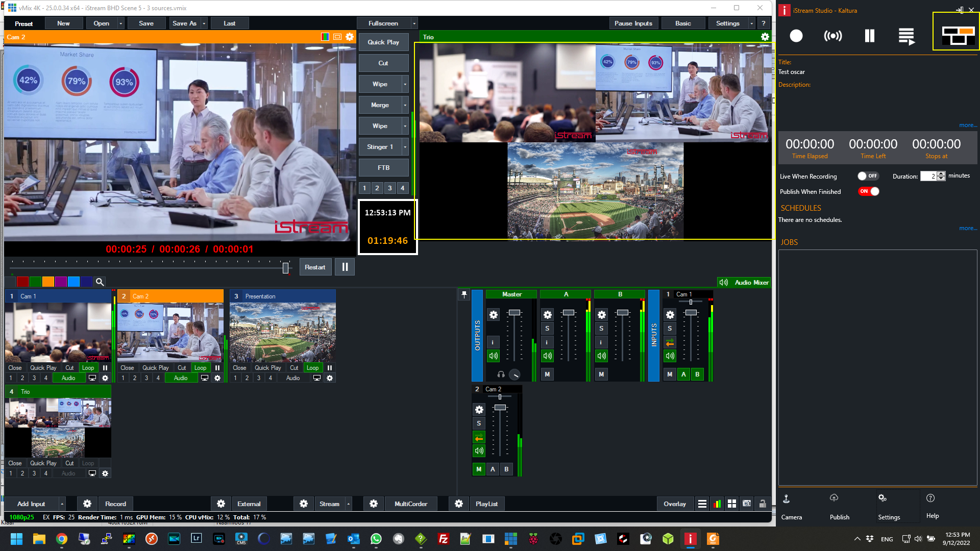980x551 pixels.
Task: Click the External button
Action: (x=249, y=504)
